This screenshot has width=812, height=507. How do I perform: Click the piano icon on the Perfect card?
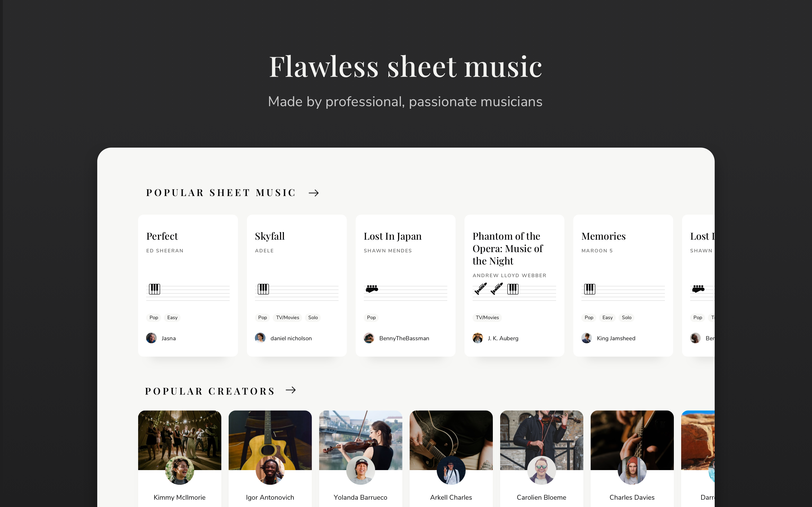coord(154,289)
